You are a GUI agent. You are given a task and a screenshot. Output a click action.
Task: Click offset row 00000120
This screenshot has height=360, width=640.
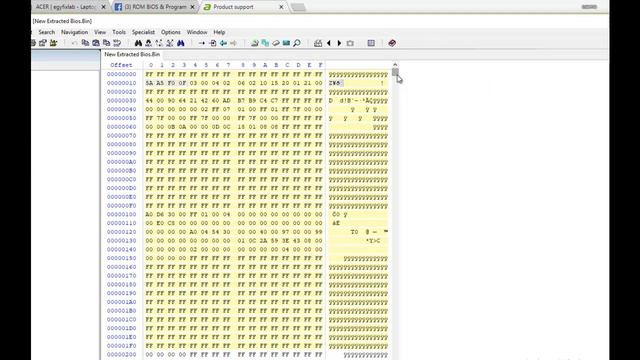click(x=122, y=232)
